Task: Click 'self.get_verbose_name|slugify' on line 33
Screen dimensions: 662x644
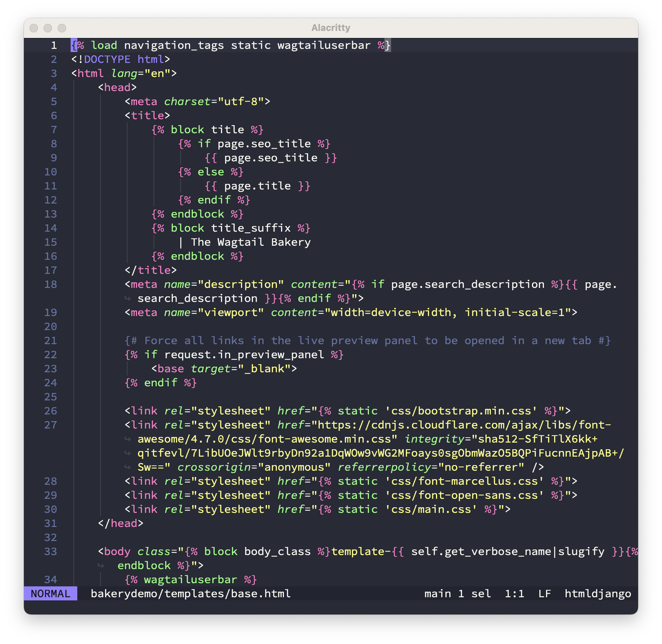Action: (x=508, y=552)
